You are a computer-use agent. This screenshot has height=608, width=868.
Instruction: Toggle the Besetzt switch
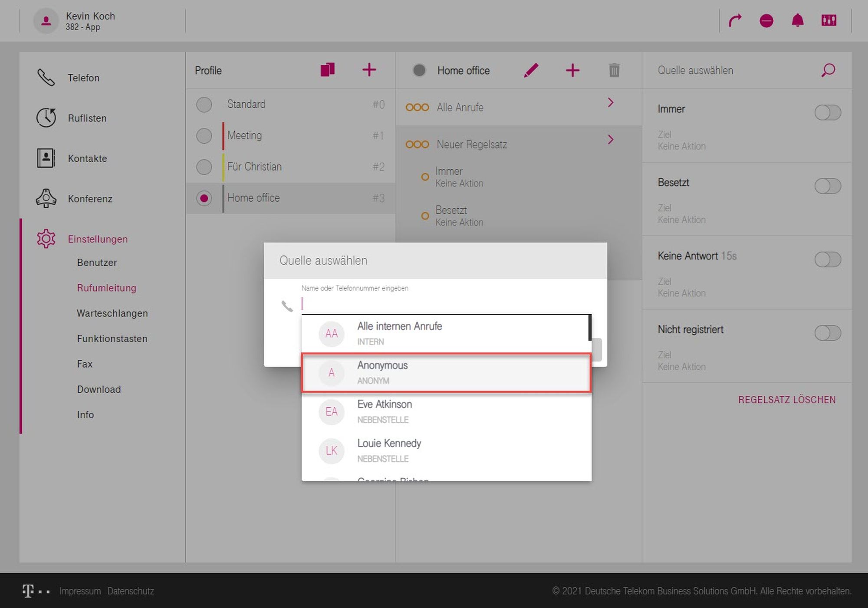pyautogui.click(x=827, y=186)
